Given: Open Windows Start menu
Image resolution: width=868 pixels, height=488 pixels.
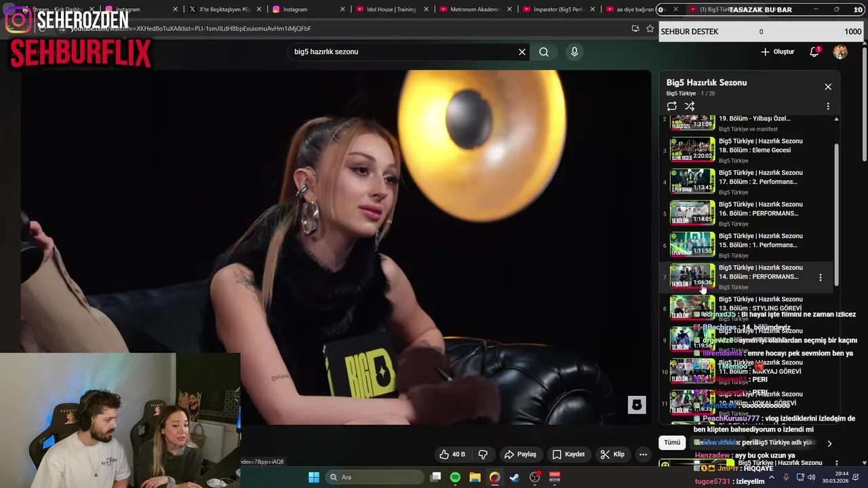Looking at the screenshot, I should click(314, 477).
